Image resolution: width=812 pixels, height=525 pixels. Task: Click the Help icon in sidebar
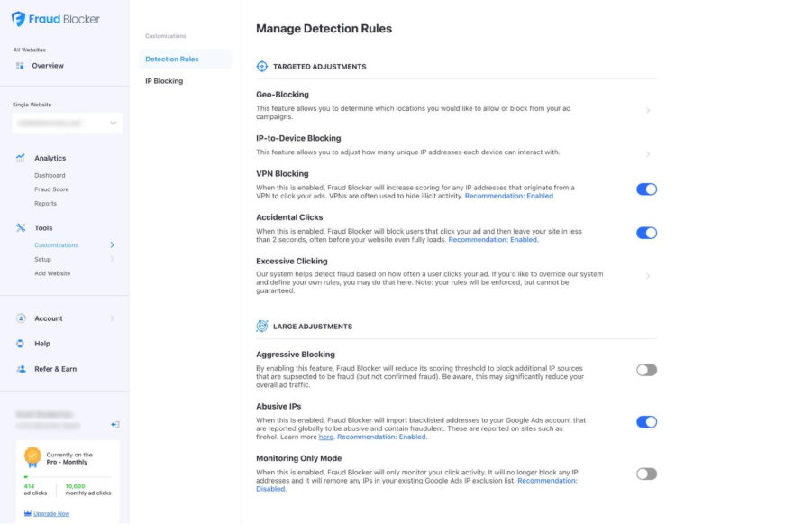(x=20, y=344)
